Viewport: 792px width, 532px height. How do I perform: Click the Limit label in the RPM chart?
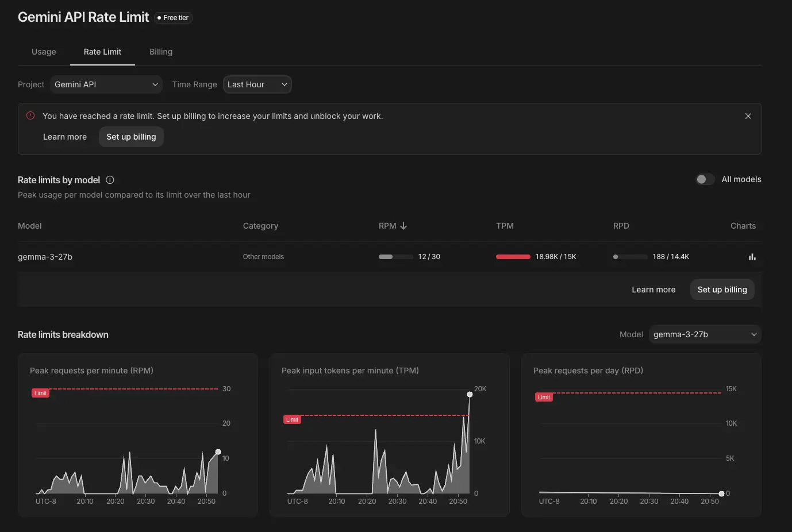(40, 393)
